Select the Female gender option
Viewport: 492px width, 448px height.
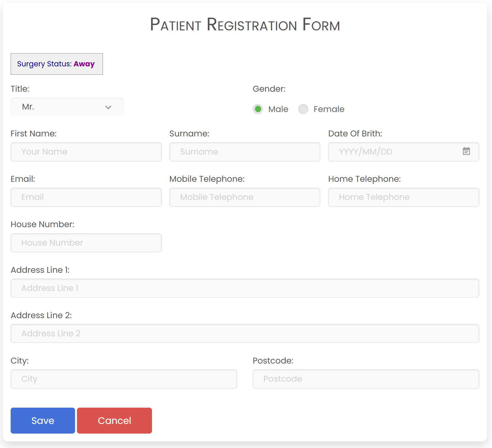(303, 109)
